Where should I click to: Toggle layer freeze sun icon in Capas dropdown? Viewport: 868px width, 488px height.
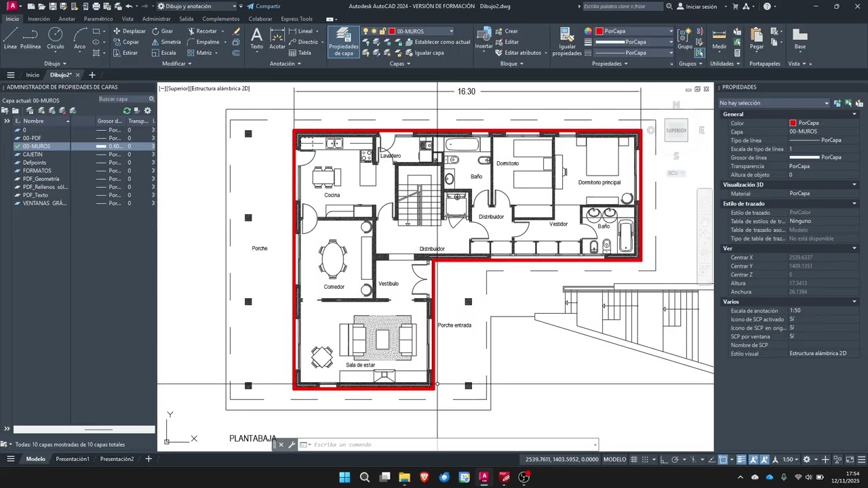(x=374, y=31)
